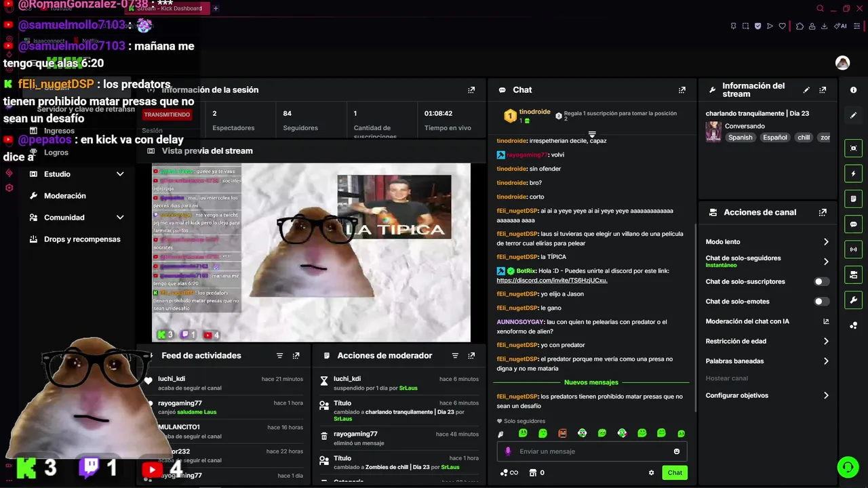Click the Español tag chip
The width and height of the screenshot is (868, 488).
tap(775, 138)
